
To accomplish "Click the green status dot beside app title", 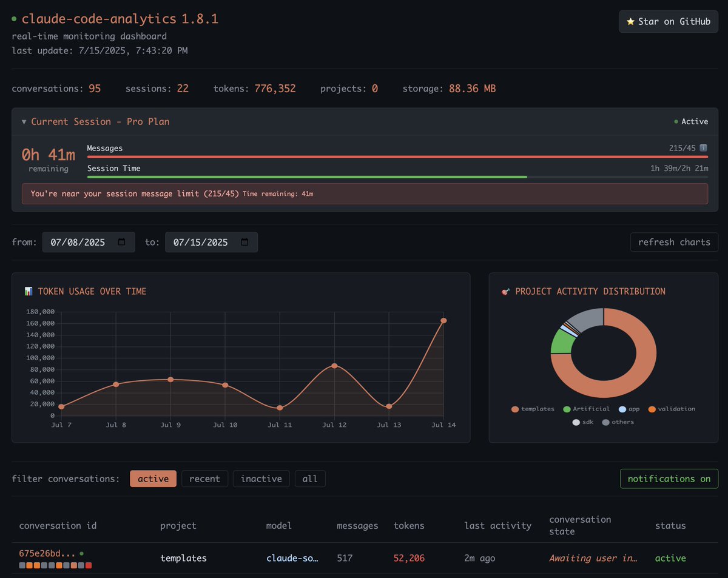I will coord(15,19).
